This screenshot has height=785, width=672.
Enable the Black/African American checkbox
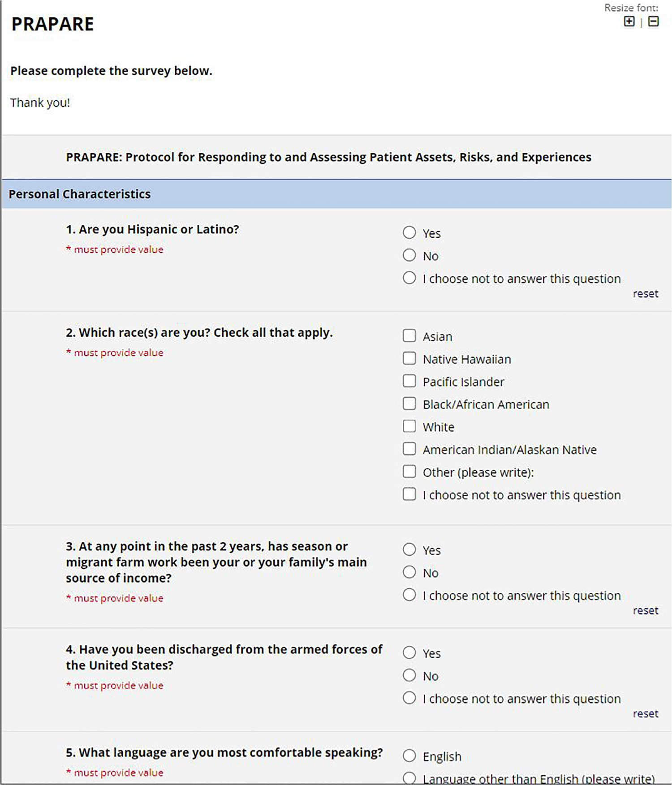409,403
